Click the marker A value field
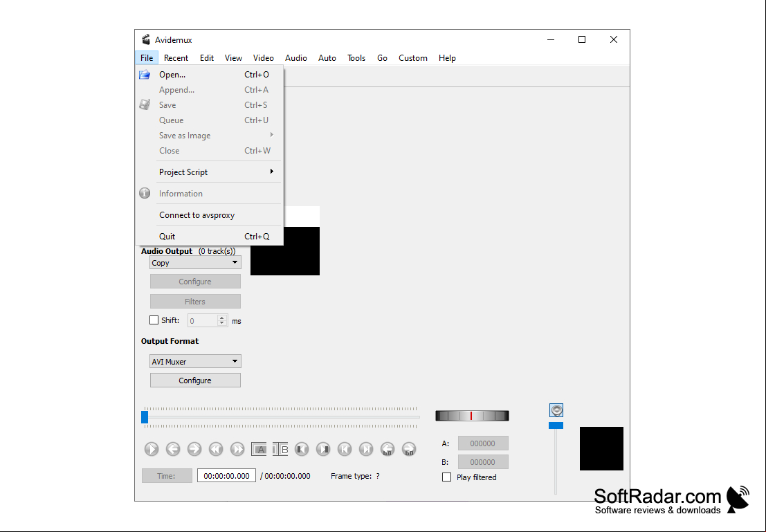The width and height of the screenshot is (766, 532). pos(483,443)
